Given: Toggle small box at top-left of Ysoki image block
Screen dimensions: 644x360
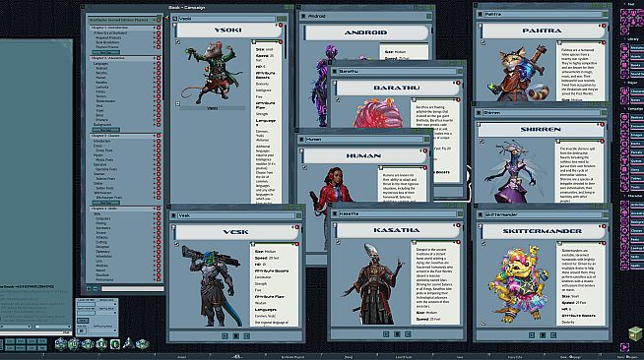Looking at the screenshot, I should pyautogui.click(x=178, y=42).
